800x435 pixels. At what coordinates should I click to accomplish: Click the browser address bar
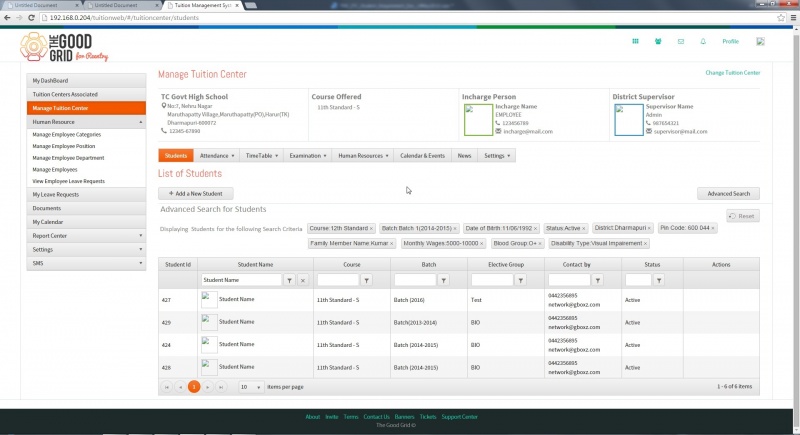point(408,18)
